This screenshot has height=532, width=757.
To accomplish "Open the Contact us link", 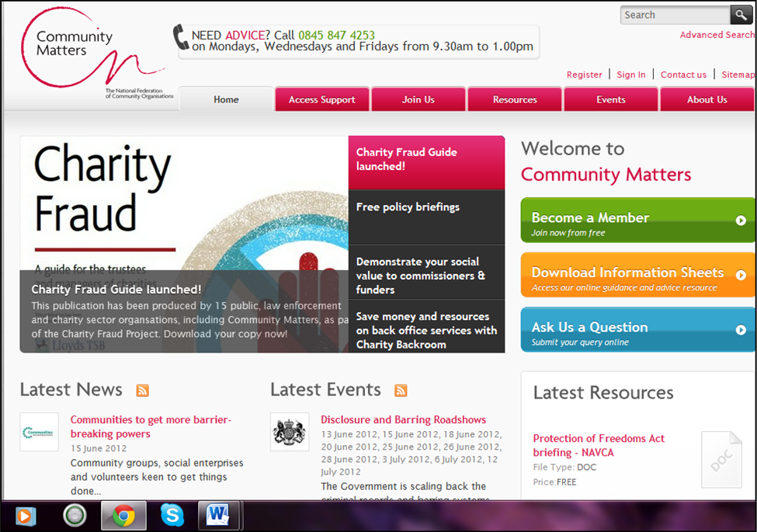I will [683, 75].
